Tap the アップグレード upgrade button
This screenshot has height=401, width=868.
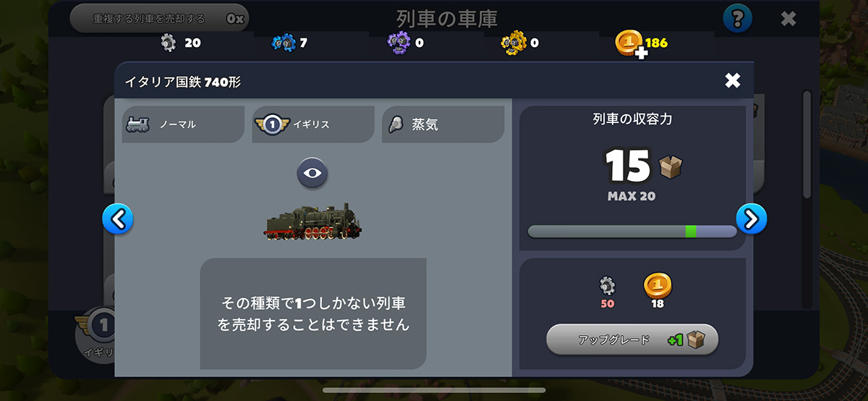[x=632, y=339]
